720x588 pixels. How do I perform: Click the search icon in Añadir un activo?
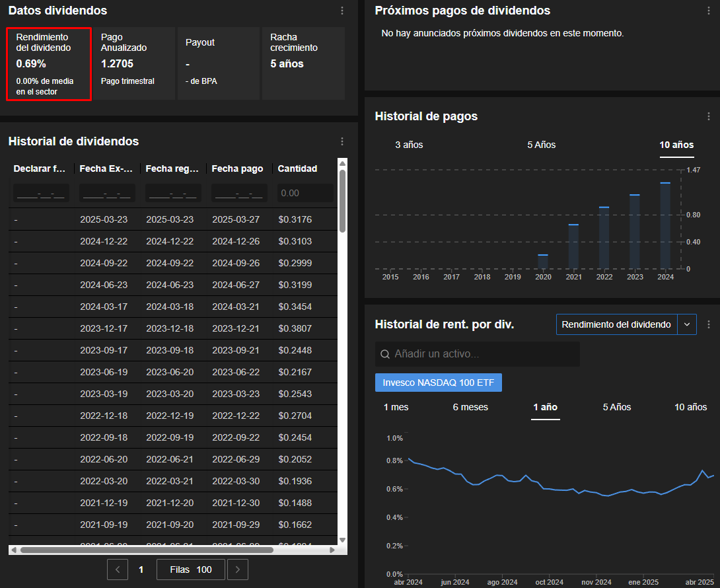[x=385, y=355]
